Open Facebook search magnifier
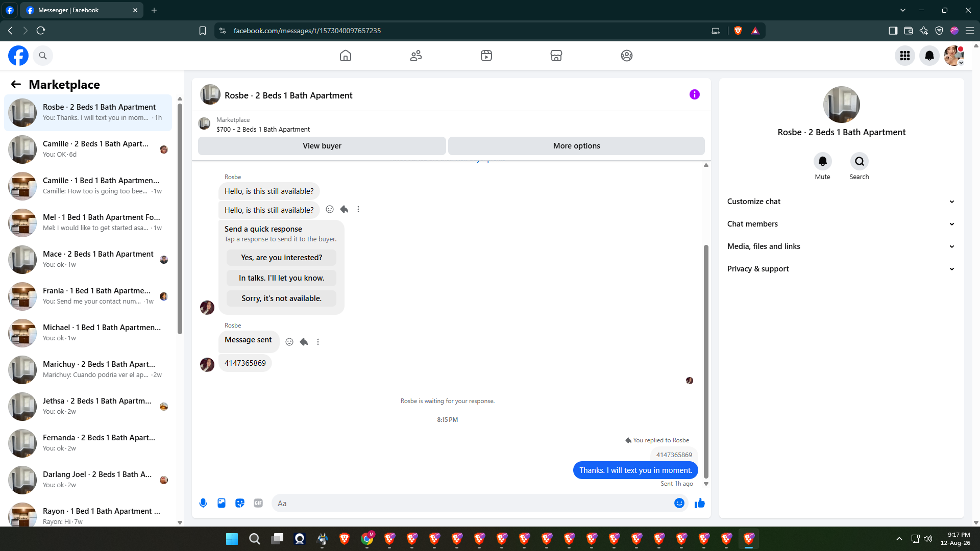 (43, 56)
